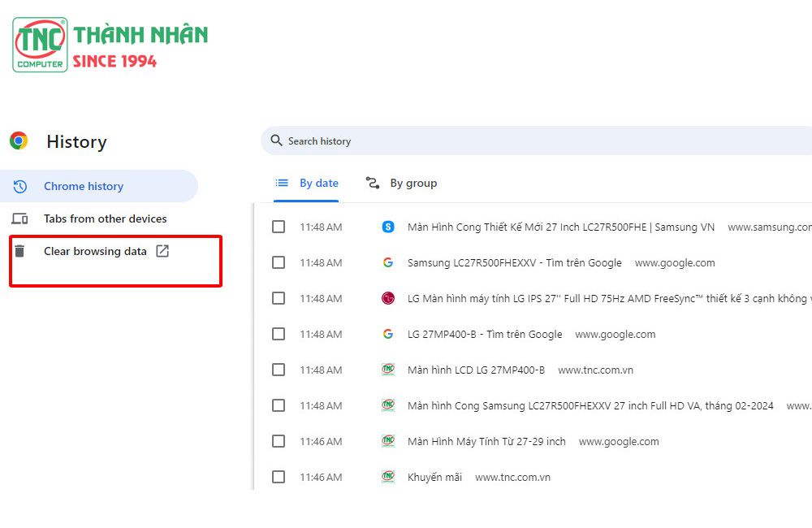The image size is (812, 528).
Task: Click the By group branch icon
Action: 373,183
